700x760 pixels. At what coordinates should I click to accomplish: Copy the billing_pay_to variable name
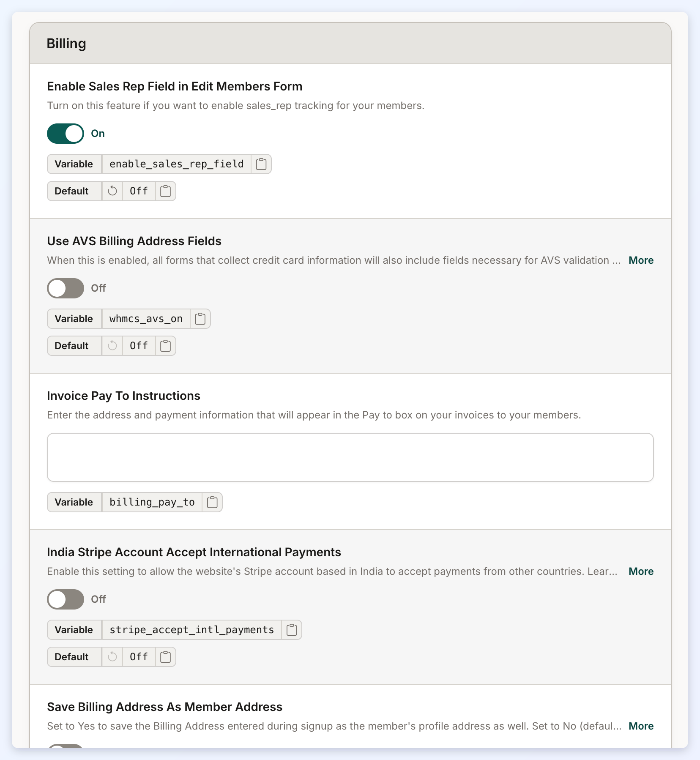pos(212,502)
